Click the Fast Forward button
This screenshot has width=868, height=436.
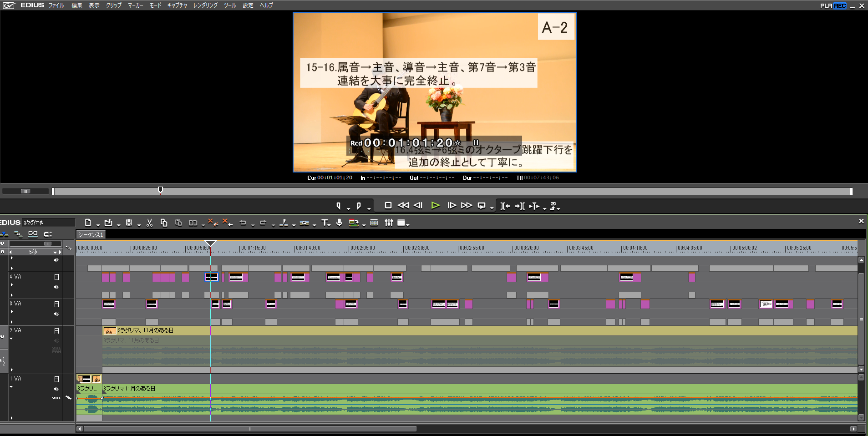click(467, 205)
